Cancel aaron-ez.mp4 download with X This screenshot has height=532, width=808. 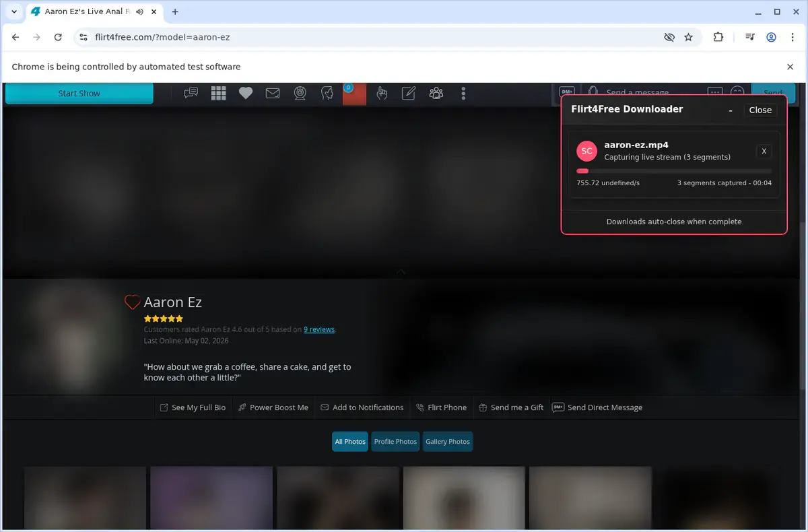click(x=764, y=152)
